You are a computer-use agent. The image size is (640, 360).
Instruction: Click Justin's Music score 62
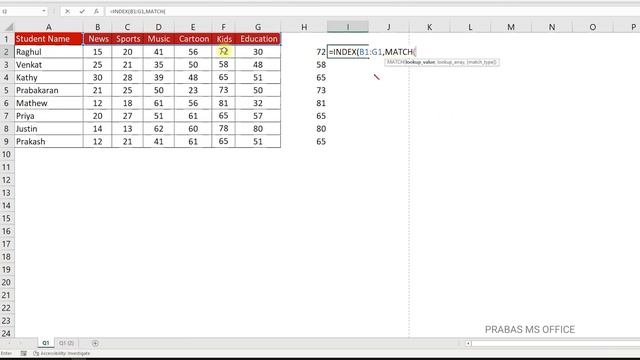[159, 129]
